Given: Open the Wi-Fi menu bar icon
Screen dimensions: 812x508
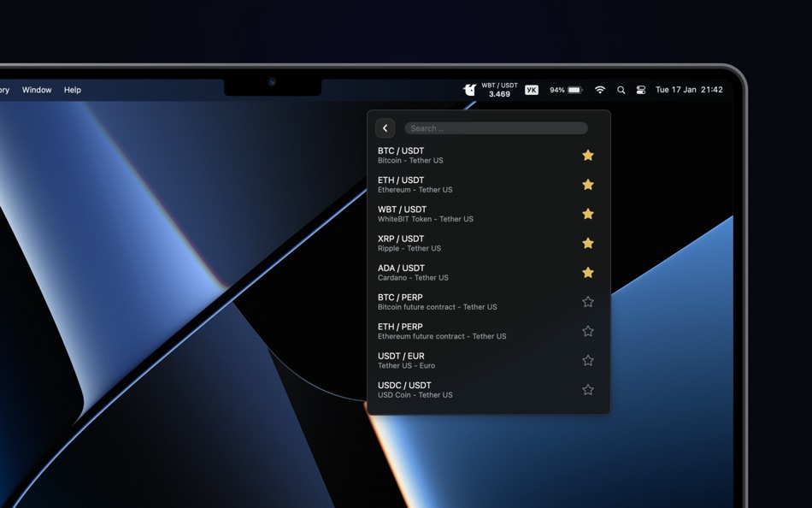Looking at the screenshot, I should [x=600, y=90].
